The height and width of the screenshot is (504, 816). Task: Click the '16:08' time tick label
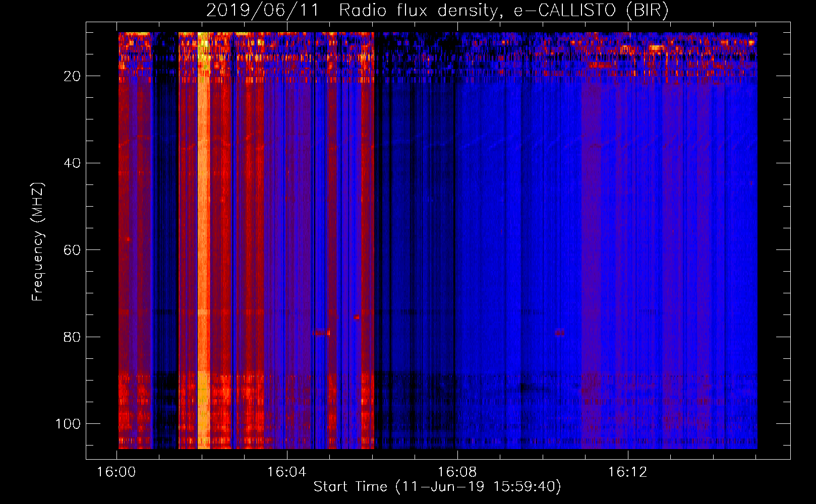[x=457, y=472]
